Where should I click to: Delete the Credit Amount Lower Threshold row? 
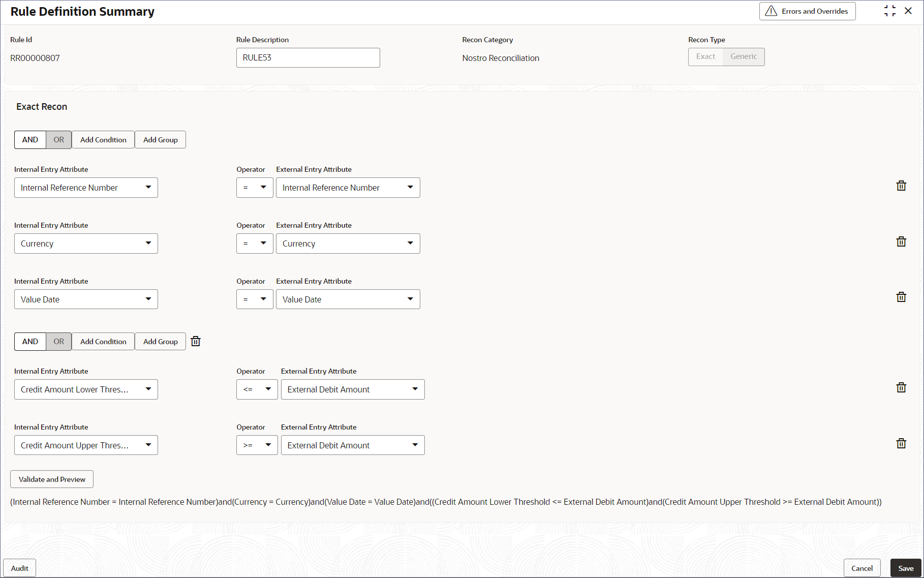click(x=901, y=387)
